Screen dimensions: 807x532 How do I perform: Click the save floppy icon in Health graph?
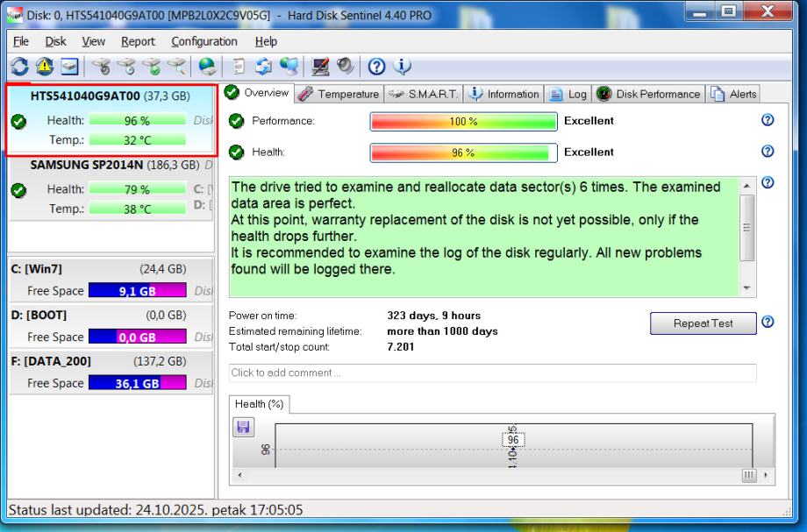pos(244,427)
